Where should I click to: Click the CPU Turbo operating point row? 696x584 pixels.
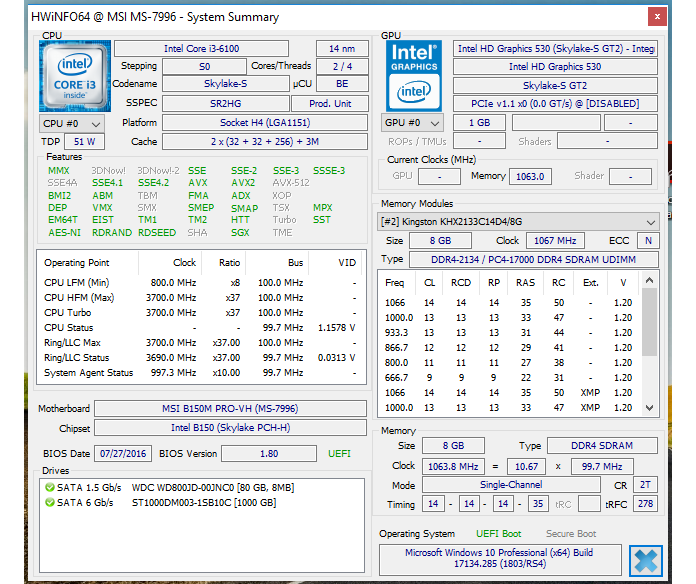click(x=201, y=313)
